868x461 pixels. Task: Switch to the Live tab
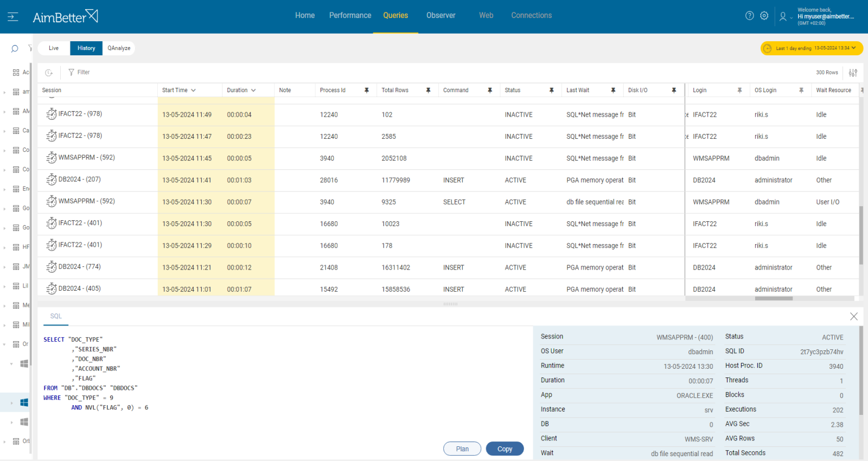pyautogui.click(x=54, y=48)
